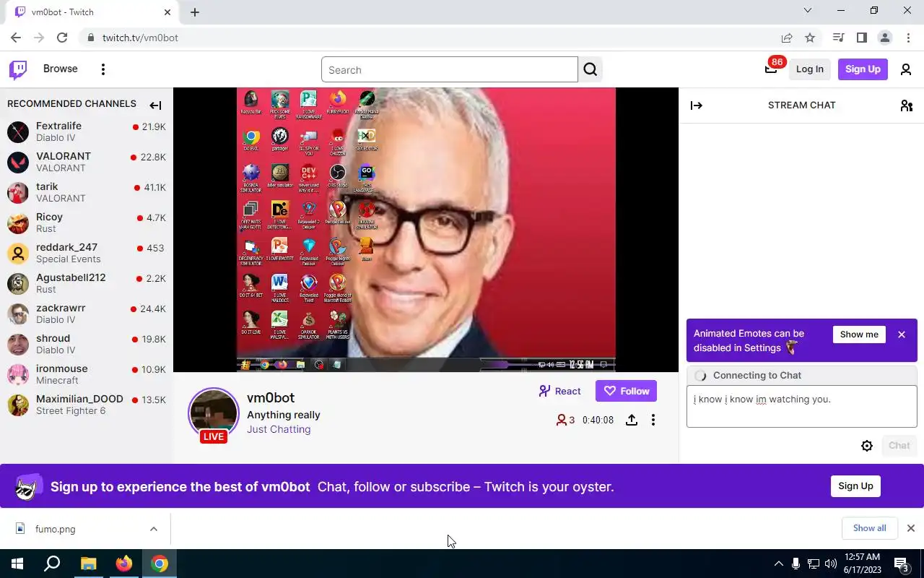Image resolution: width=924 pixels, height=578 pixels.
Task: Open tarik channel in sidebar
Action: [x=87, y=192]
